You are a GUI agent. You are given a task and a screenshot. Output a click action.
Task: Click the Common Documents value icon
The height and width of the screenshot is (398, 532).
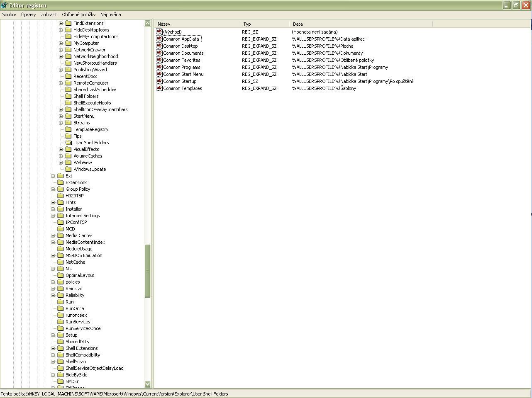coord(159,53)
